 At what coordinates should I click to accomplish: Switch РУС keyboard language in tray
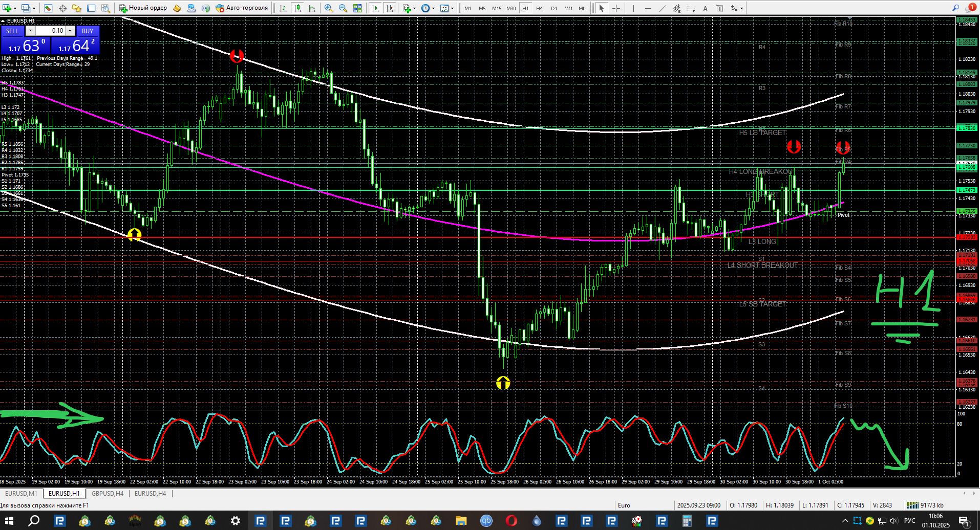point(910,521)
